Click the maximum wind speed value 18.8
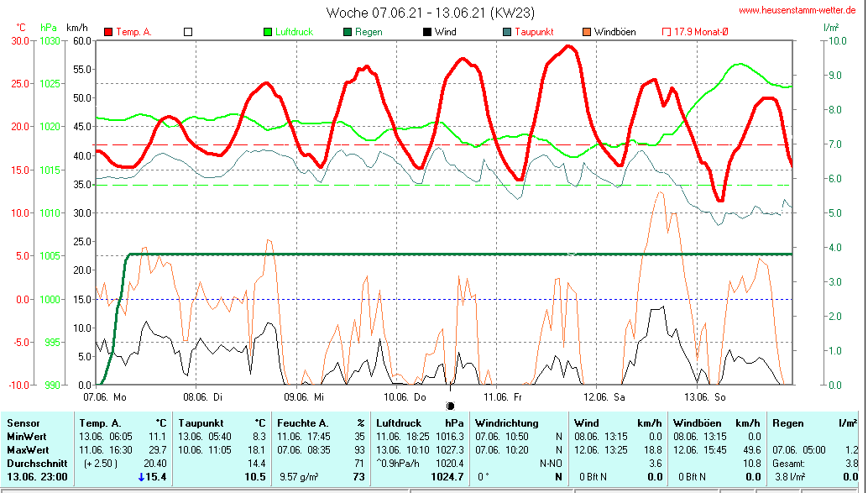Screen dimensions: 868x493 pyautogui.click(x=653, y=450)
